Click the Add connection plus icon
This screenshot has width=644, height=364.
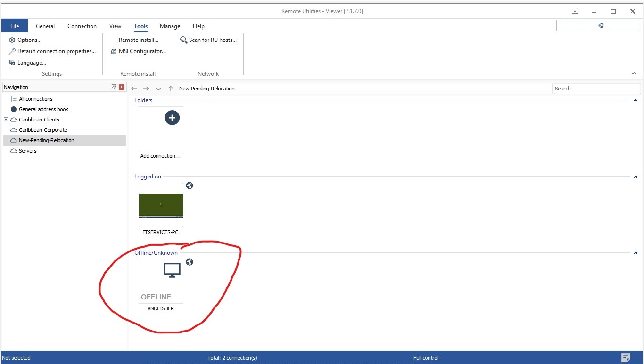172,118
